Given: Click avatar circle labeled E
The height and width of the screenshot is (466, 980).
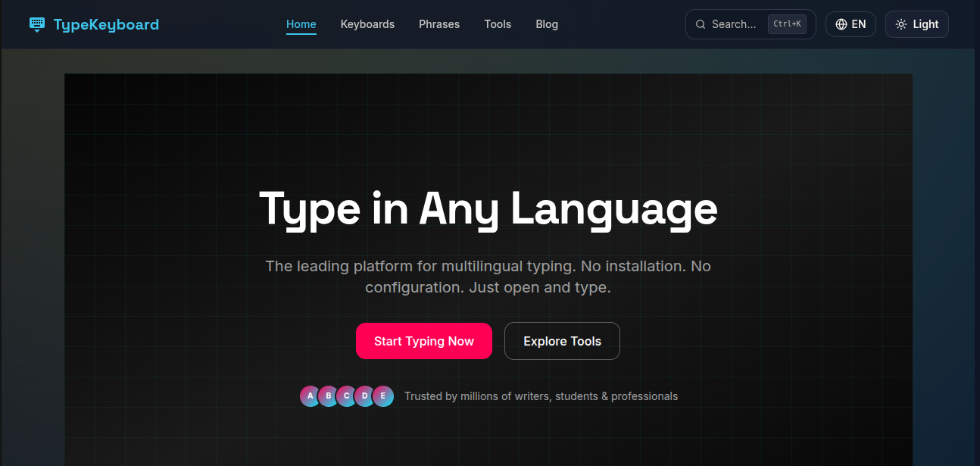Looking at the screenshot, I should tap(383, 396).
